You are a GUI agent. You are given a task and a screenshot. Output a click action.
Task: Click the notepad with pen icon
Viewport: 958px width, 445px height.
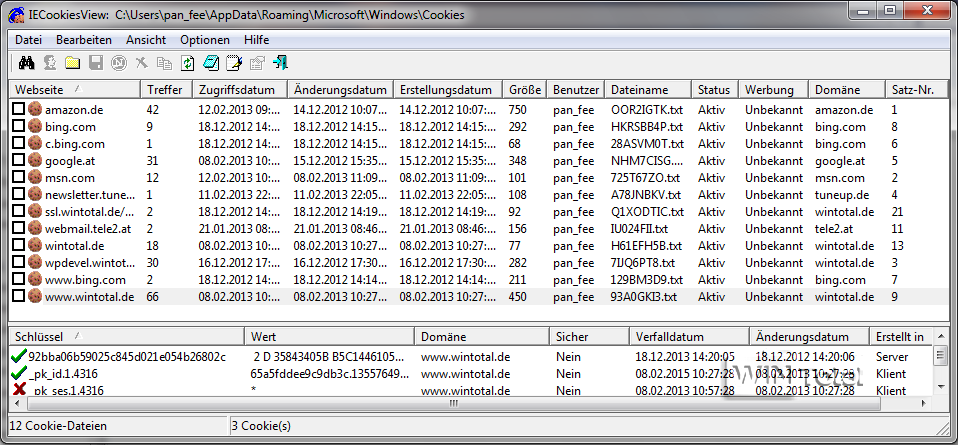click(234, 62)
